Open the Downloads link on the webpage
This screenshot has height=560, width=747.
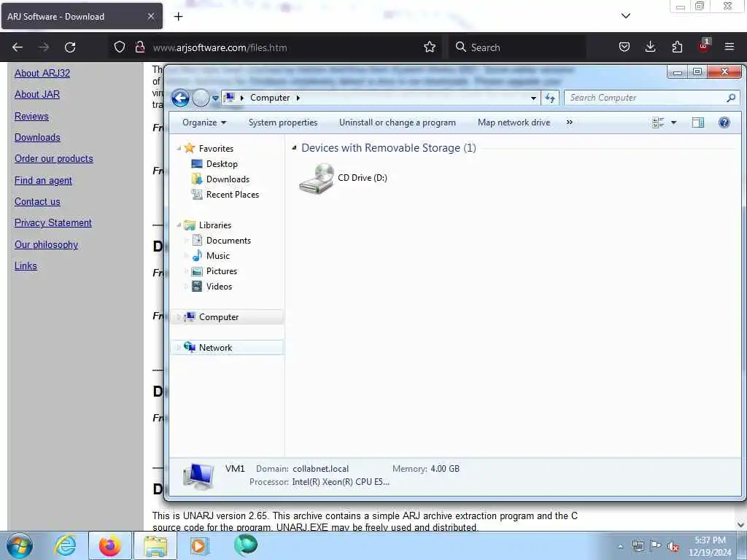[37, 138]
